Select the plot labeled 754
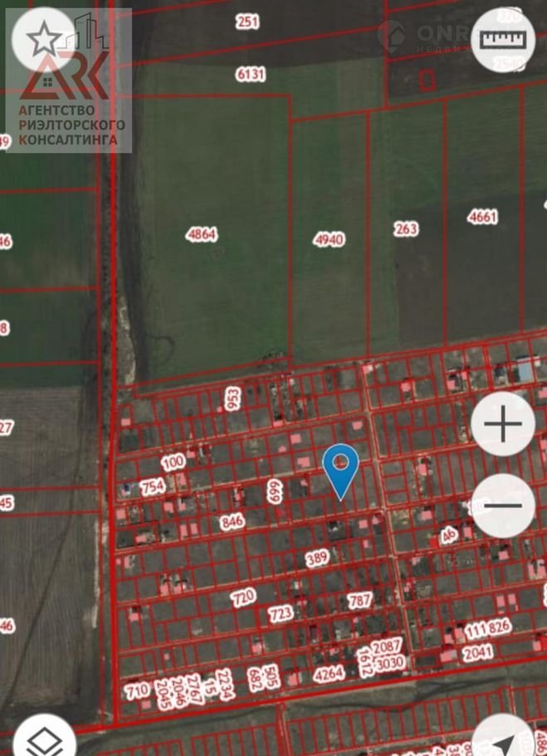Image resolution: width=547 pixels, height=756 pixels. point(153,487)
